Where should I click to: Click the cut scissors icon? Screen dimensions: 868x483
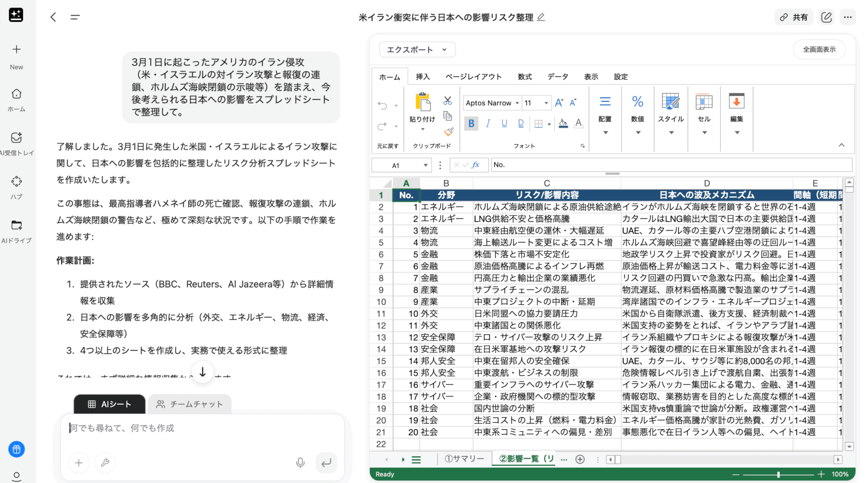448,101
